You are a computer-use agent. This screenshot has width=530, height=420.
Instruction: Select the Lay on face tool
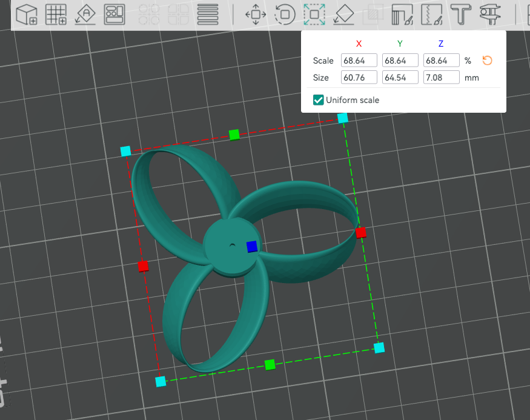(x=344, y=15)
